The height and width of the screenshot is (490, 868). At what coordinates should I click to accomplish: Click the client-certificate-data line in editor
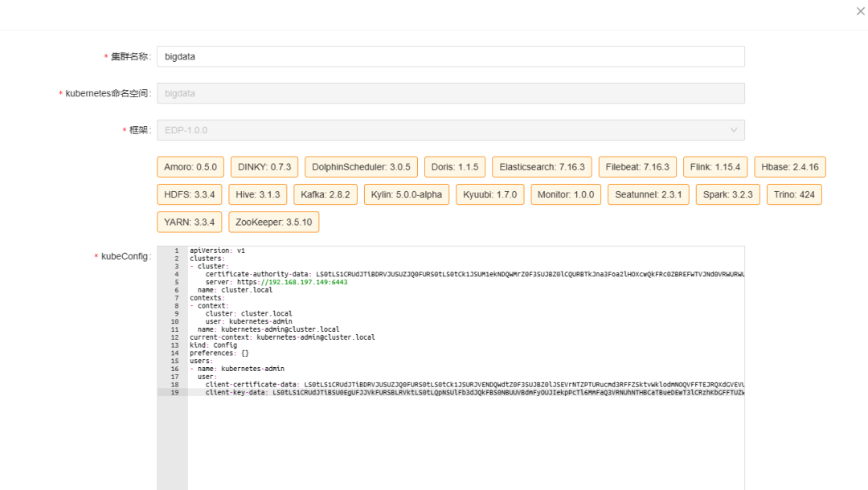(474, 384)
